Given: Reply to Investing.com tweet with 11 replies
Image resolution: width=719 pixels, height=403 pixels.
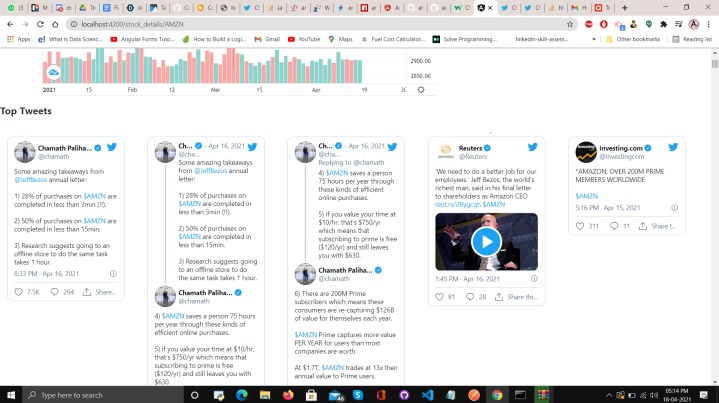Looking at the screenshot, I should [614, 226].
